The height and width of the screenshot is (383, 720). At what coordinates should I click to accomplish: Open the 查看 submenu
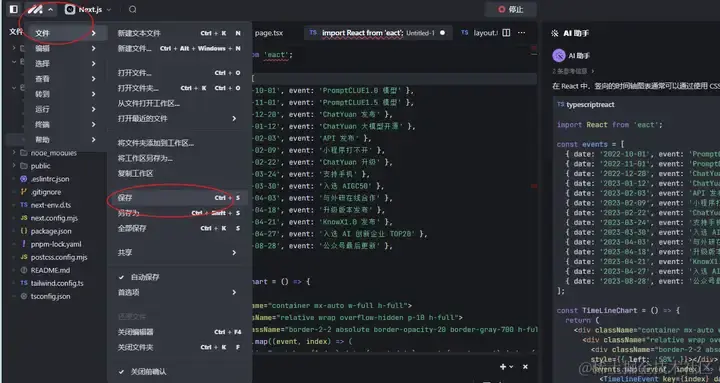coord(65,79)
